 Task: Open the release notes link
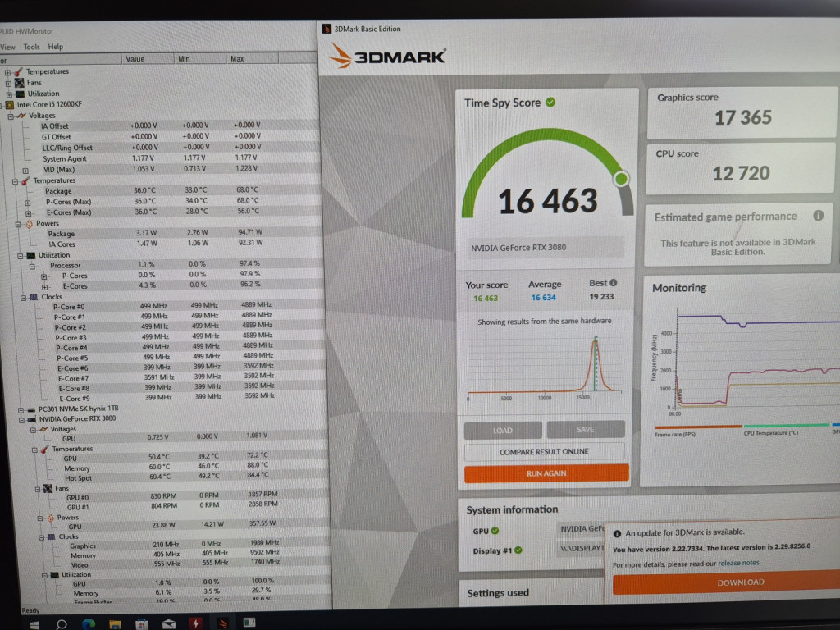pyautogui.click(x=739, y=563)
